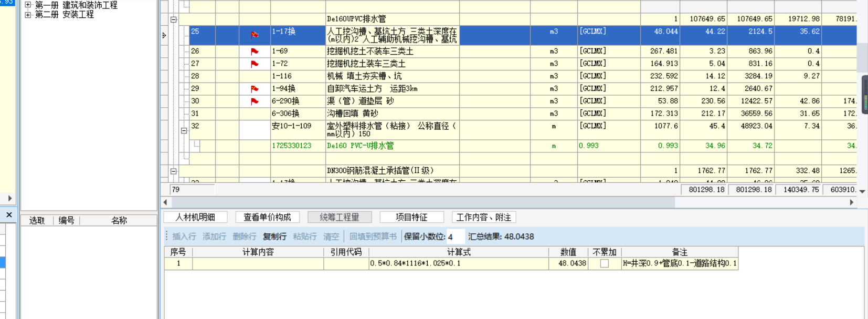The image size is (868, 319).
Task: Select row 27 挖掘机挖土装车三类土
Action: [x=392, y=64]
